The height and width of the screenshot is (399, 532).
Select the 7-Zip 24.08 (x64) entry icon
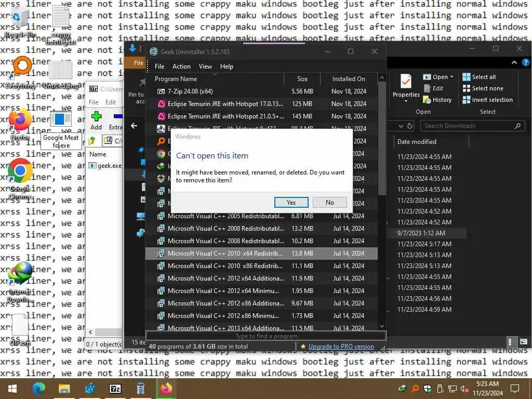coord(161,91)
